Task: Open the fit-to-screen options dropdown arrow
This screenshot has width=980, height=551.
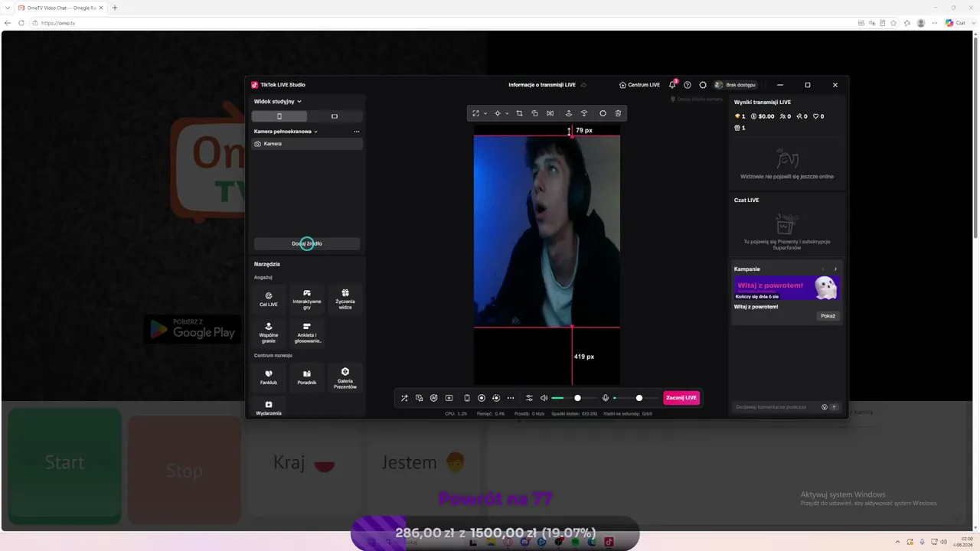Action: (485, 113)
